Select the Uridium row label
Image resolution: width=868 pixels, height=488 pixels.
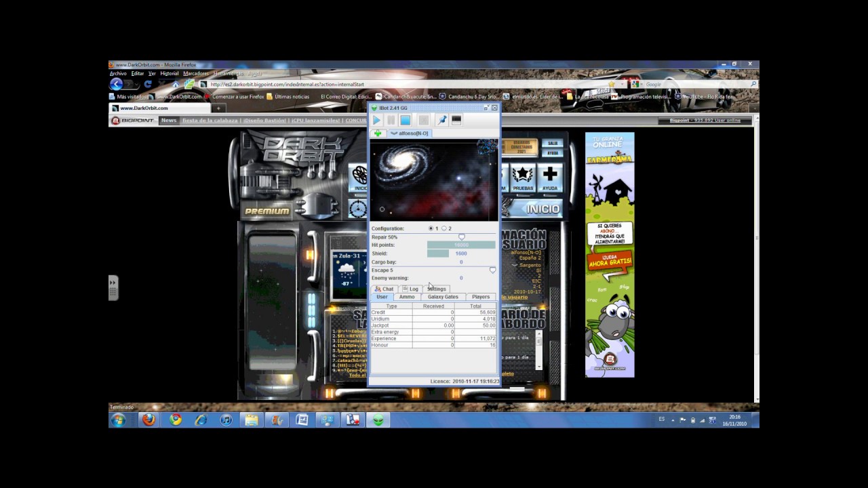click(x=380, y=319)
